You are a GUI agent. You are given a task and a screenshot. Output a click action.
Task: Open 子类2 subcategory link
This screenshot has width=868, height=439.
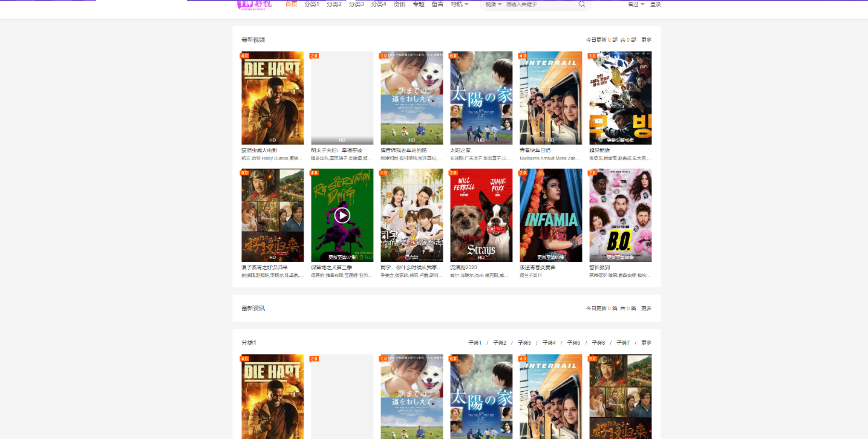coord(500,343)
